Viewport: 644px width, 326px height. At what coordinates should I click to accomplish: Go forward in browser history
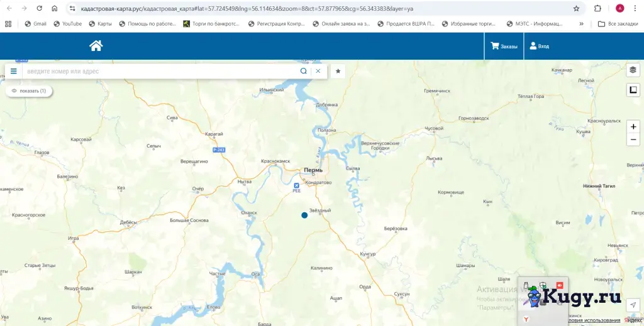click(x=25, y=8)
